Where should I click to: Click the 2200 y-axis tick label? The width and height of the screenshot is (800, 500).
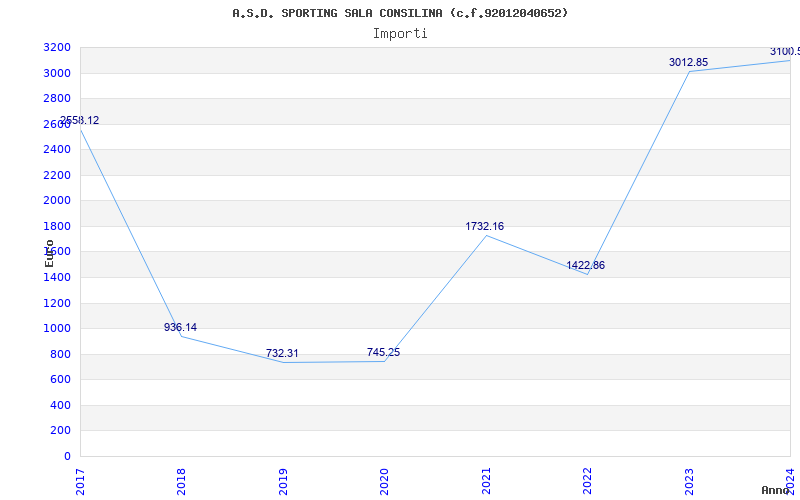click(57, 176)
